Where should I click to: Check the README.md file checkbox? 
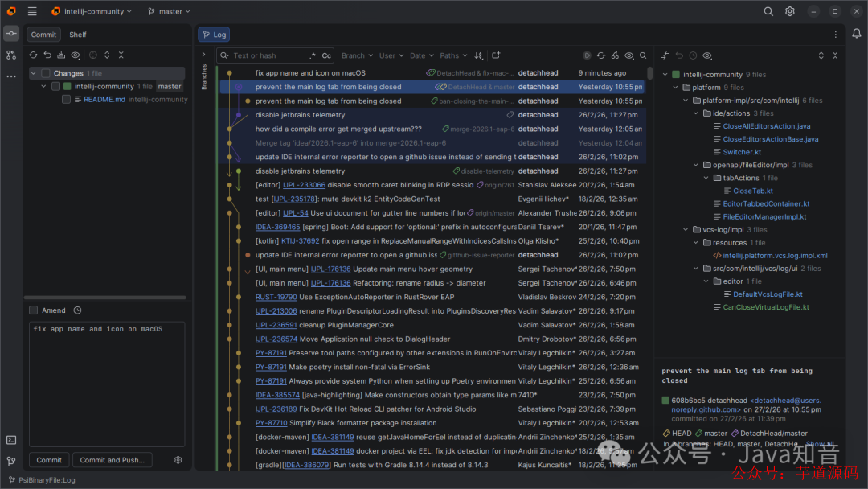67,100
